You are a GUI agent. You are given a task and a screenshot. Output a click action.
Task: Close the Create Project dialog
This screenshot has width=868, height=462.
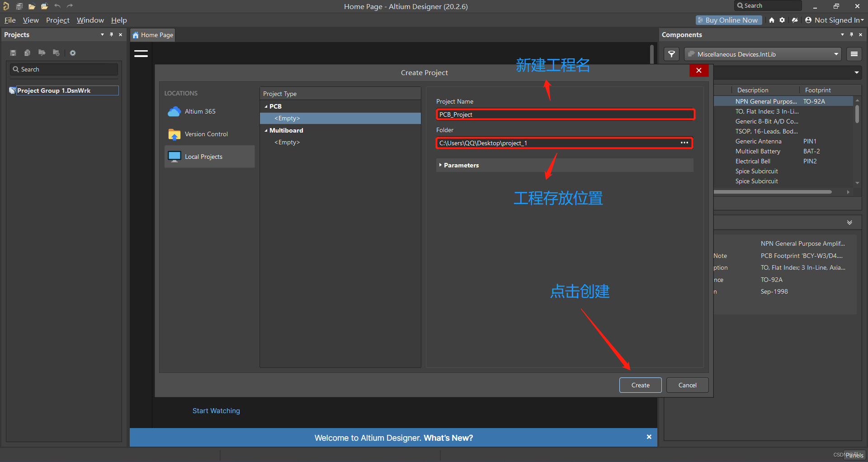[x=699, y=70]
